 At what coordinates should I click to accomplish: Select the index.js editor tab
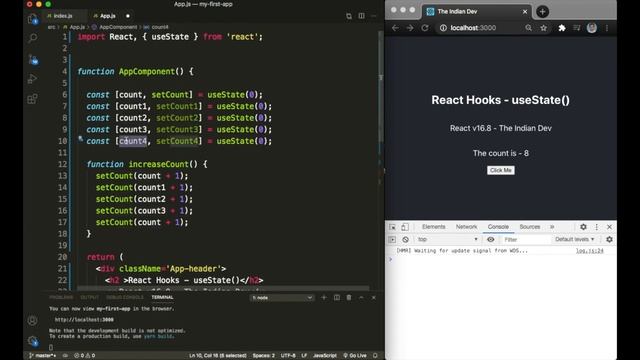pyautogui.click(x=62, y=16)
